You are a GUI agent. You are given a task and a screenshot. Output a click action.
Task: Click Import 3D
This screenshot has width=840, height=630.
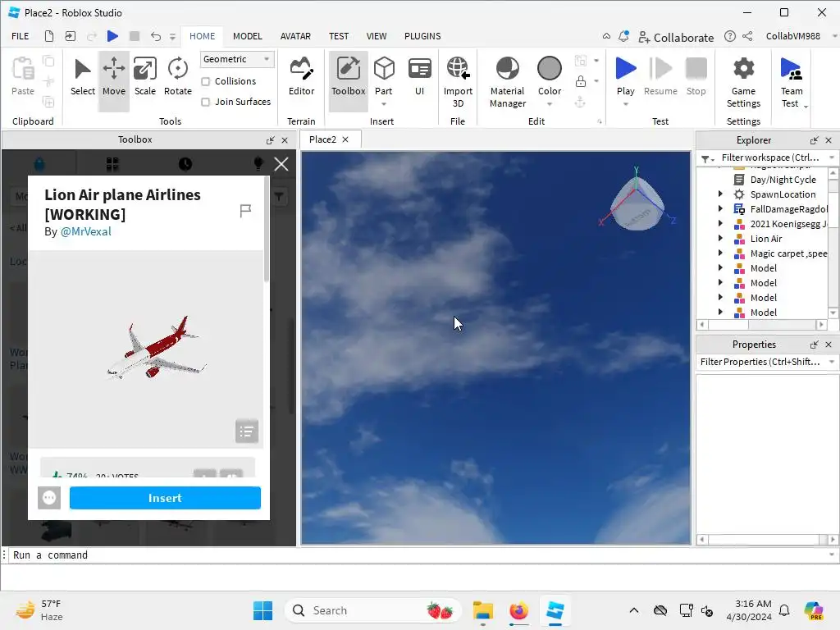[x=458, y=82]
